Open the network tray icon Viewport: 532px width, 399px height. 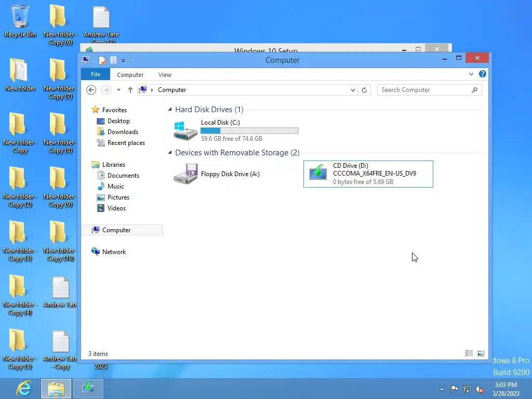pyautogui.click(x=467, y=389)
